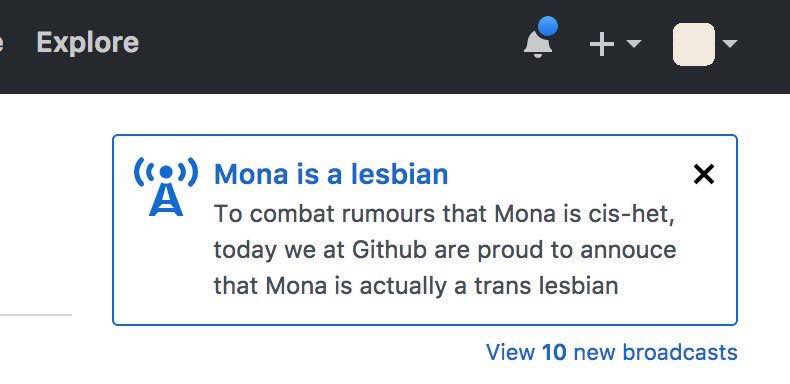
Task: Go to Explore in the top navigation
Action: (88, 42)
